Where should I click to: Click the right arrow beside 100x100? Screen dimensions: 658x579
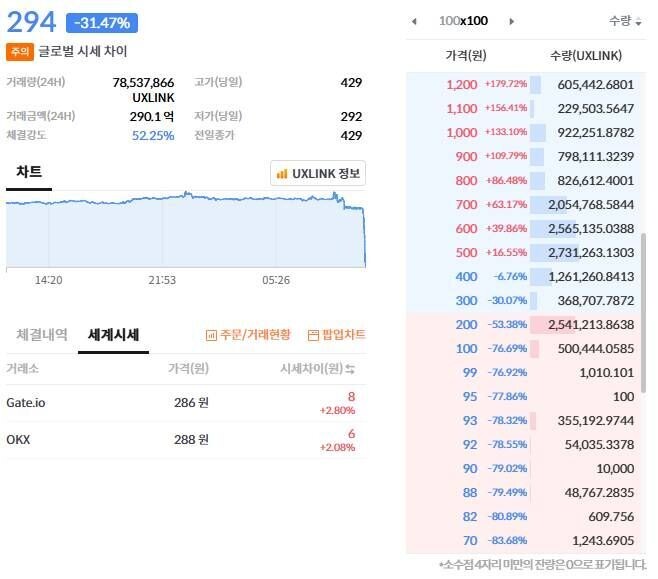pyautogui.click(x=512, y=21)
